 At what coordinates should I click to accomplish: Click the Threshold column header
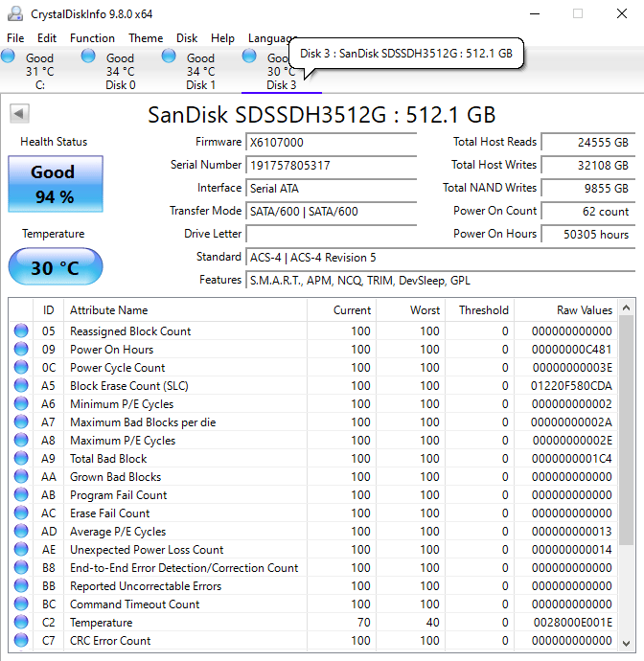pos(480,310)
